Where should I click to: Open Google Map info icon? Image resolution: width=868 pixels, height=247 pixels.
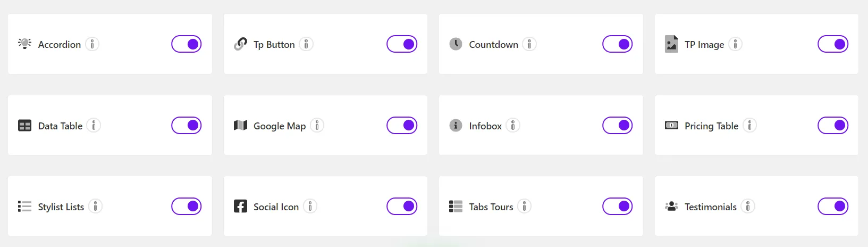point(317,126)
